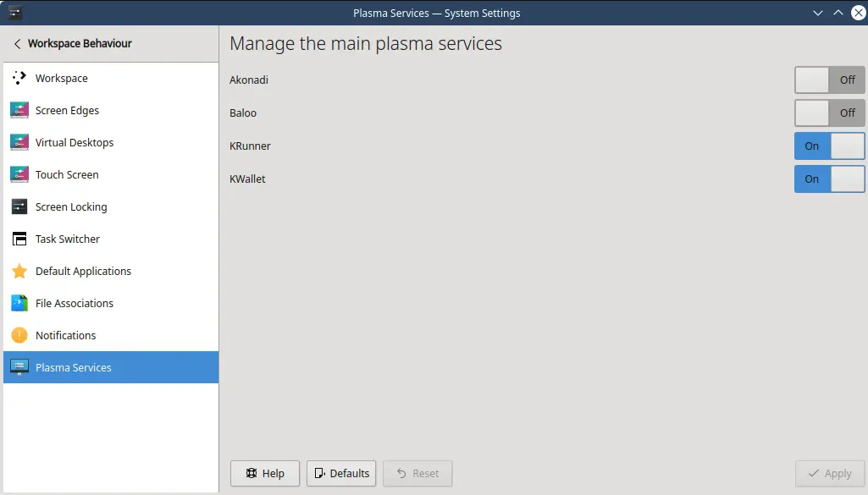
Task: Open Touch Screen settings
Action: coord(111,174)
